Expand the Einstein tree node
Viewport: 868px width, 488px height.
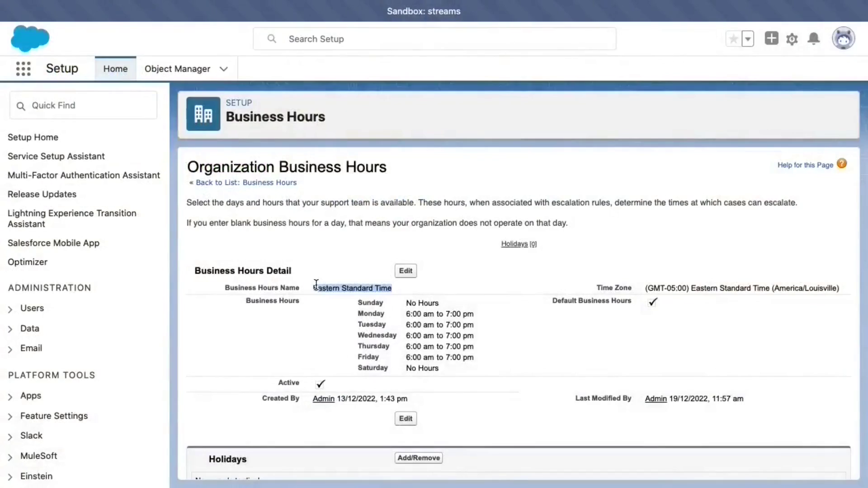10,477
